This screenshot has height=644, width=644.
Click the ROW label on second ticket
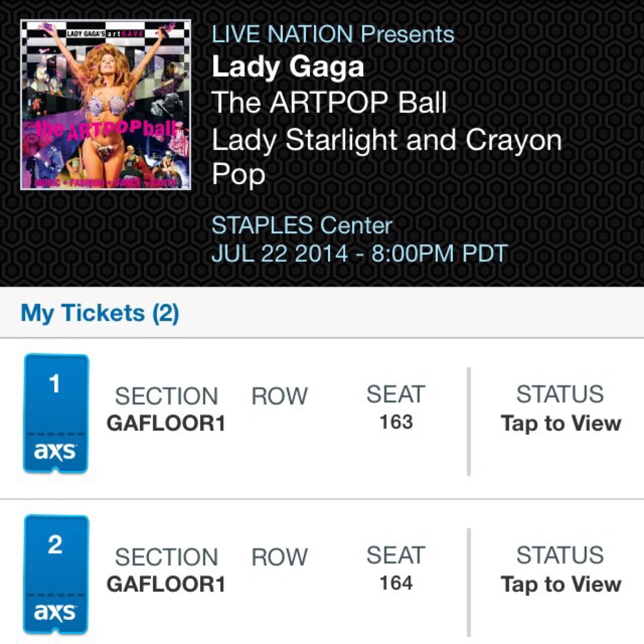point(279,557)
